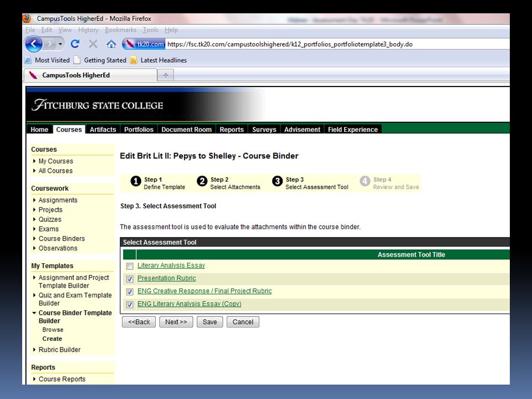Go to Step 2 Select Attachments
The image size is (532, 399).
228,183
